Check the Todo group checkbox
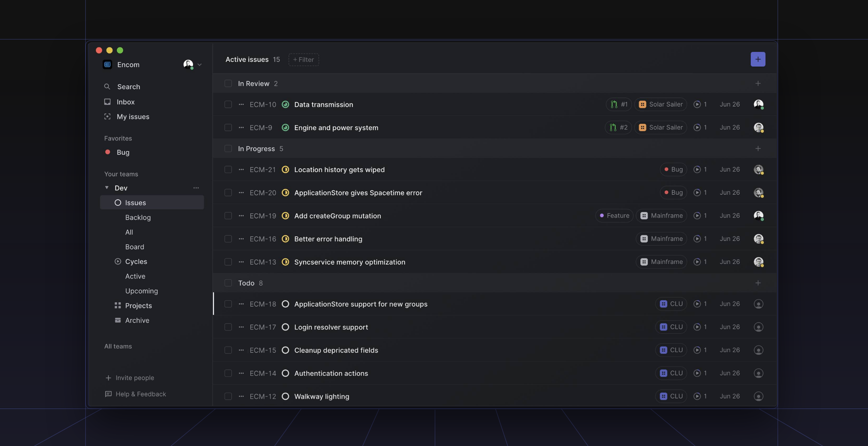Viewport: 868px width, 446px height. point(228,283)
